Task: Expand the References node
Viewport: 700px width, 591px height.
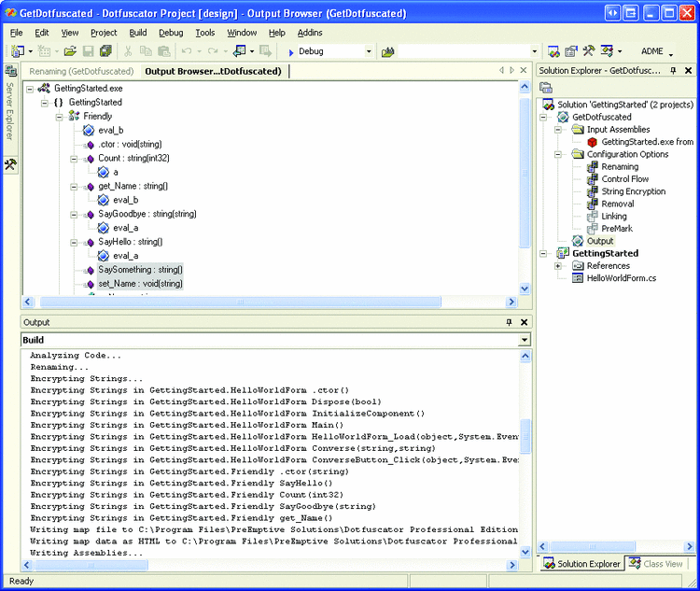Action: pyautogui.click(x=558, y=266)
